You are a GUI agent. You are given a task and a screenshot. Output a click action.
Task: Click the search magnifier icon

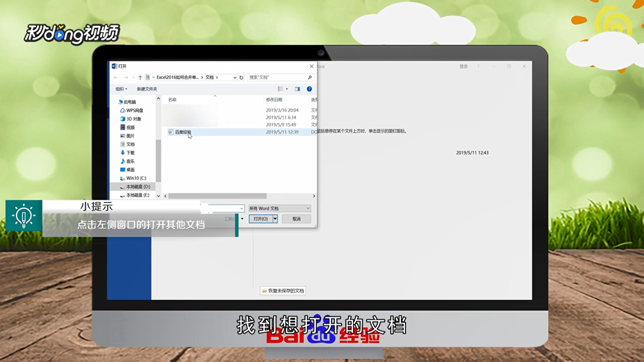point(310,77)
